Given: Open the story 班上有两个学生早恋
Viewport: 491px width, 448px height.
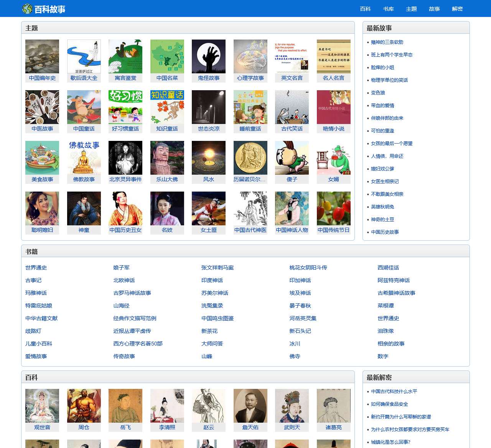Looking at the screenshot, I should 392,55.
